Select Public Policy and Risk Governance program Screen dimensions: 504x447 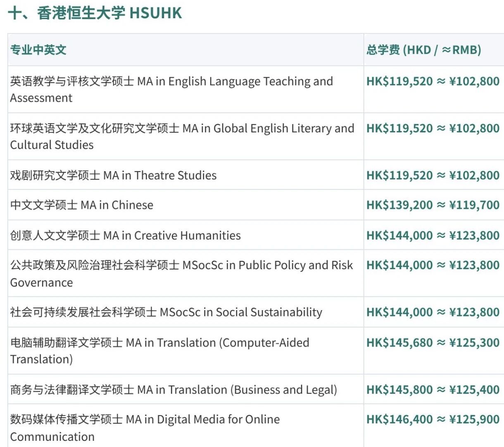coord(181,273)
